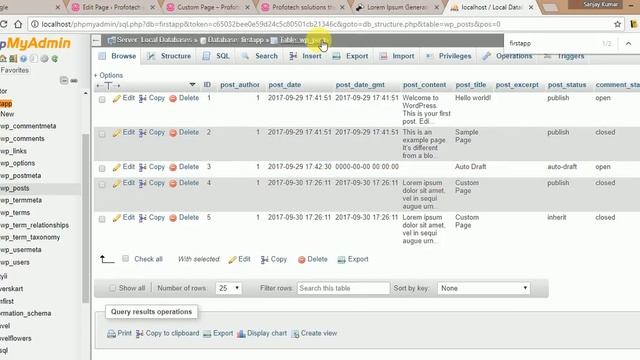
Task: Open the Operations tab
Action: 507,56
